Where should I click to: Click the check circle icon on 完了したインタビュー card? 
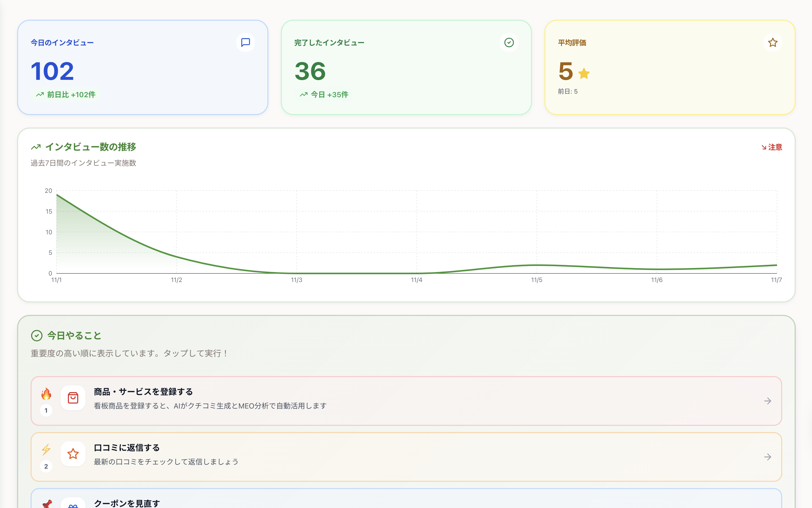[x=509, y=42]
